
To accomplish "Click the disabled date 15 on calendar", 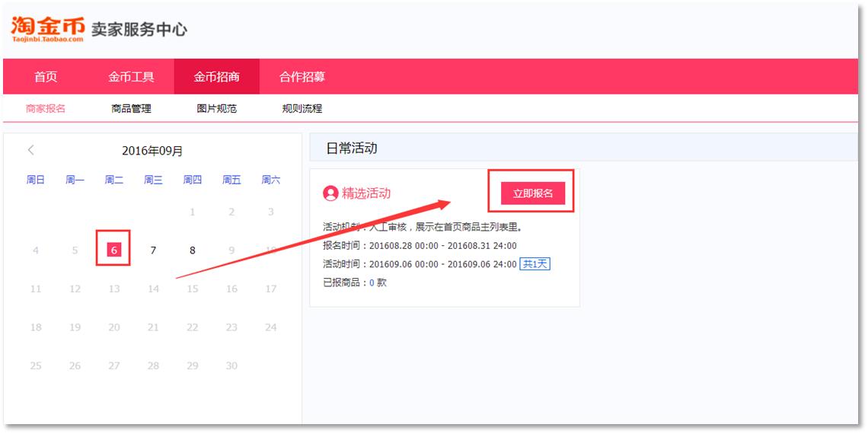I will coord(192,289).
